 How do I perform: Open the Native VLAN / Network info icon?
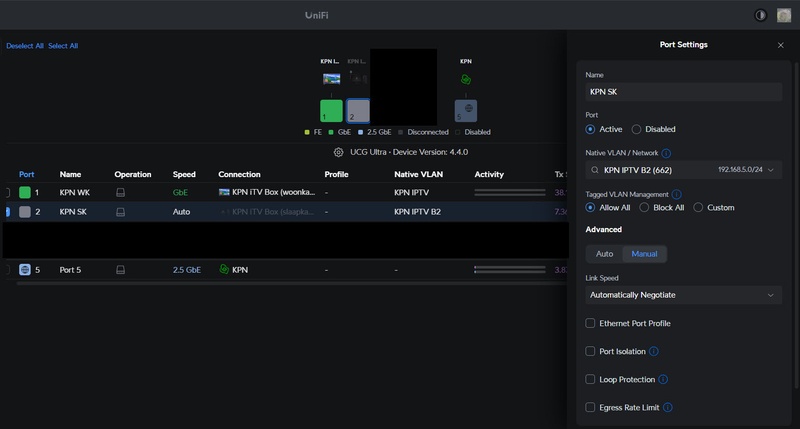point(666,153)
